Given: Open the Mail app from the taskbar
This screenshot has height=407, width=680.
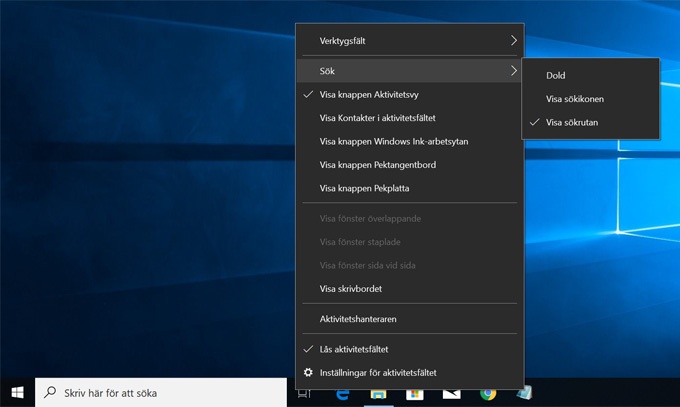Looking at the screenshot, I should click(x=451, y=394).
